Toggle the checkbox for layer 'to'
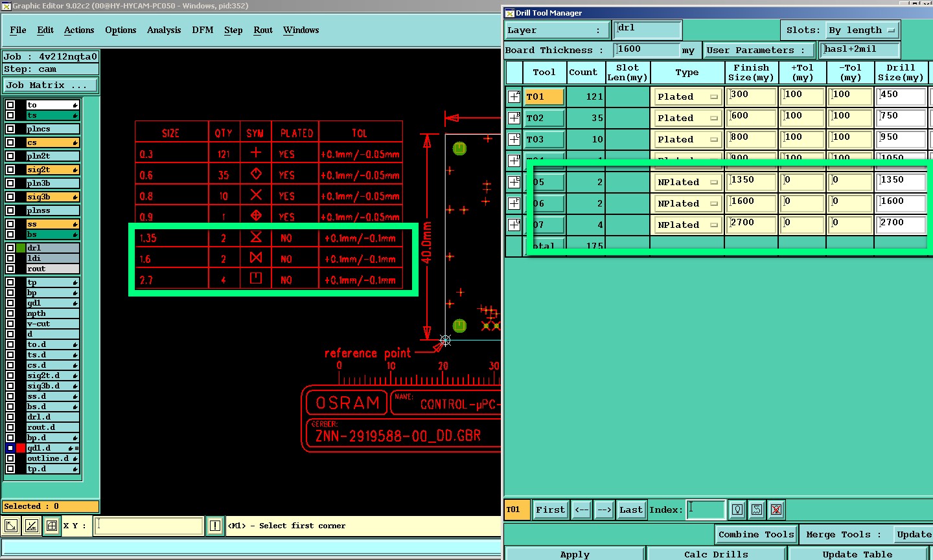The image size is (933, 560). tap(10, 105)
